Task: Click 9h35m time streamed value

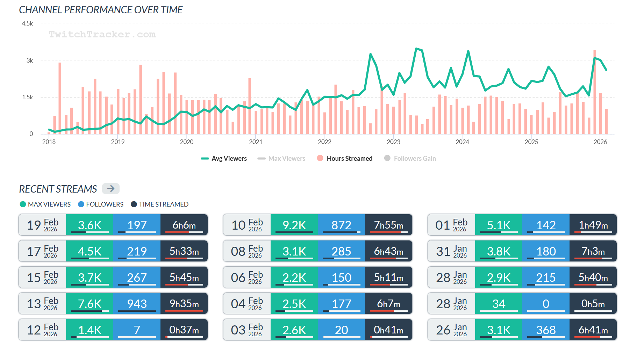Action: (184, 303)
